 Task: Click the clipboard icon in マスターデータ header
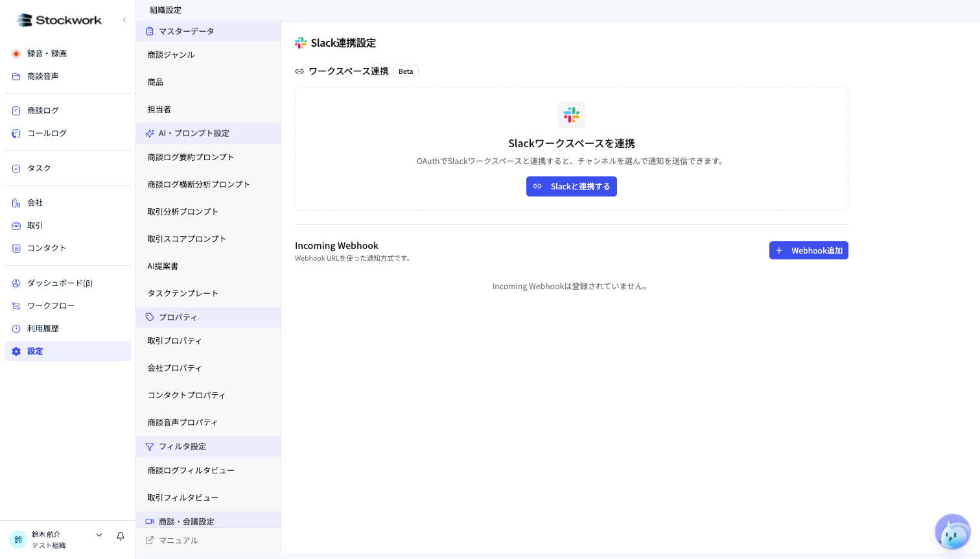[150, 31]
